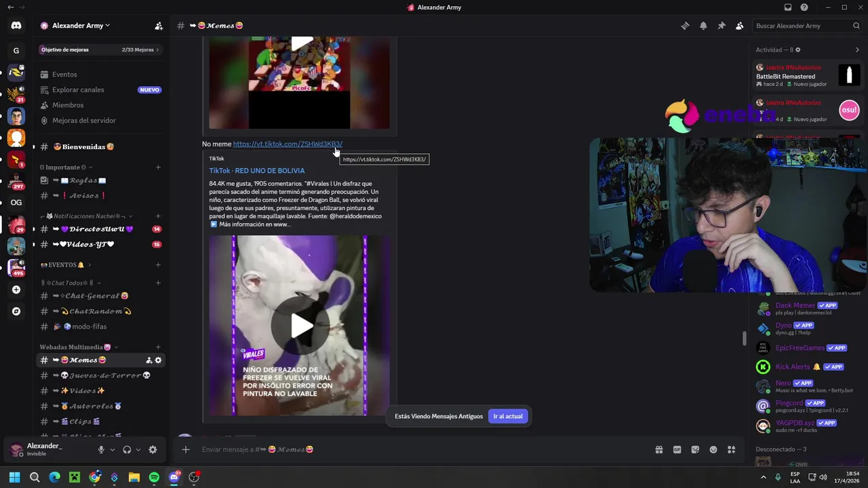Open the gift Nitro icon in message bar

click(x=658, y=449)
